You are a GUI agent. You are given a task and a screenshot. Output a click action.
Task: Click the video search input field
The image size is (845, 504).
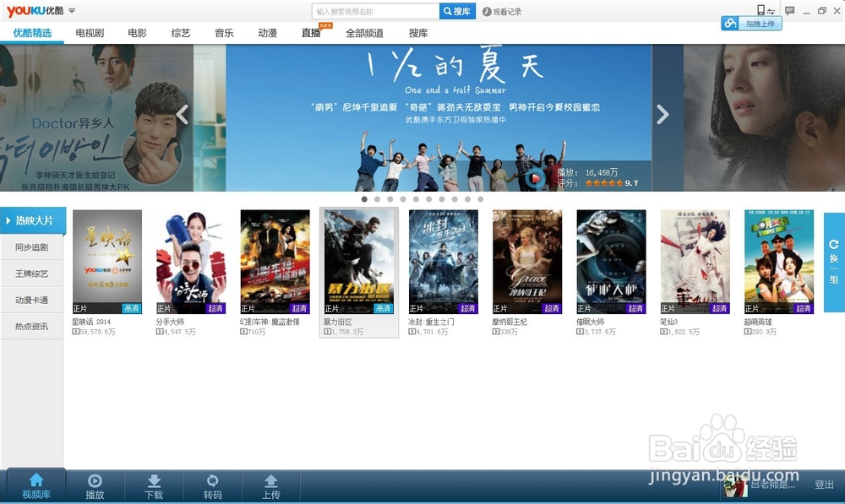pos(375,11)
